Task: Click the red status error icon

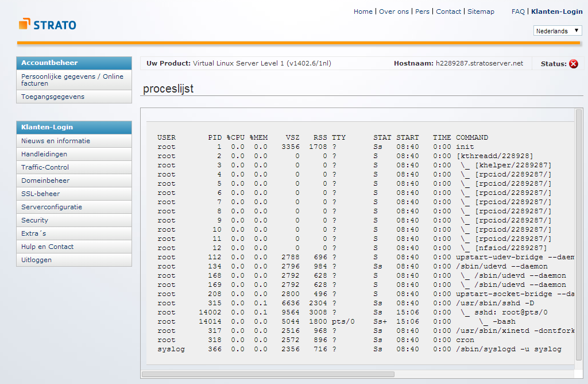Action: [x=573, y=64]
